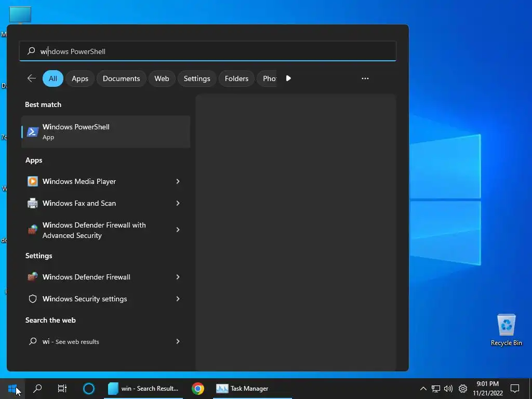This screenshot has width=532, height=399.
Task: Open the Recycle Bin desktop icon
Action: click(506, 330)
